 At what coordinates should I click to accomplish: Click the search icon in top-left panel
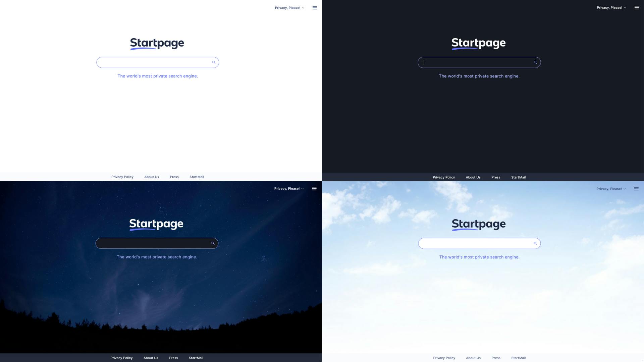pyautogui.click(x=213, y=62)
